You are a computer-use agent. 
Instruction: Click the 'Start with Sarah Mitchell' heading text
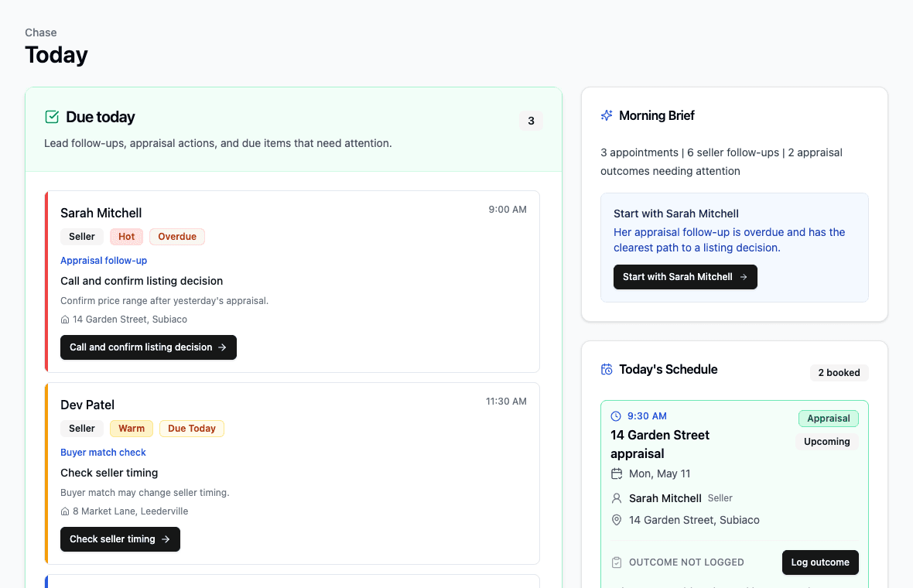pyautogui.click(x=676, y=214)
